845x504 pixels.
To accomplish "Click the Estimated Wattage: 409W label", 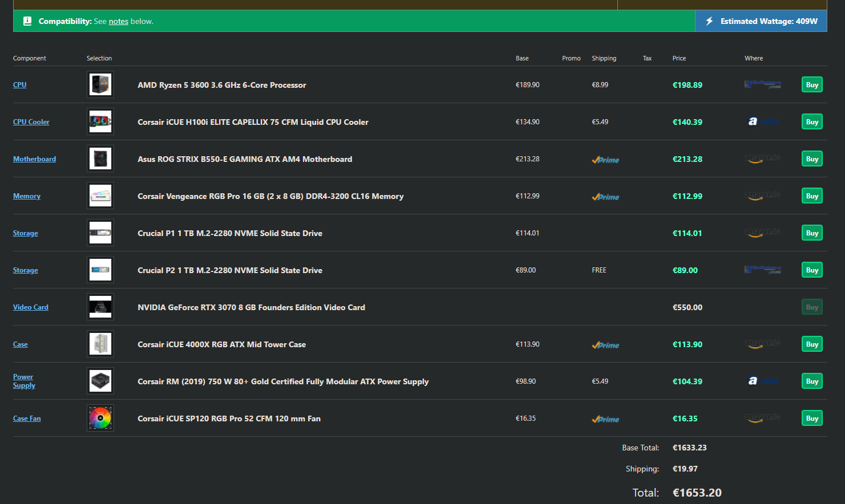I will click(x=769, y=21).
